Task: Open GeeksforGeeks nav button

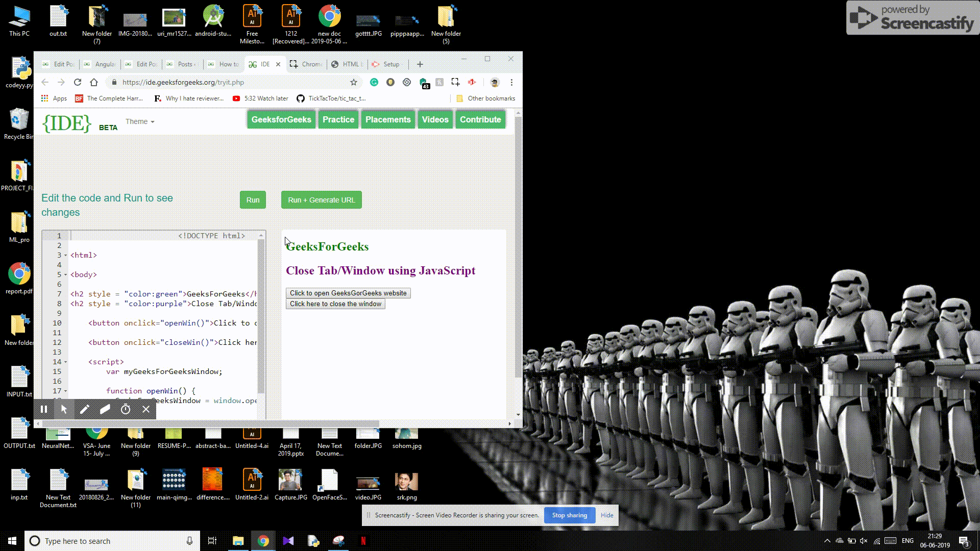Action: (x=281, y=119)
